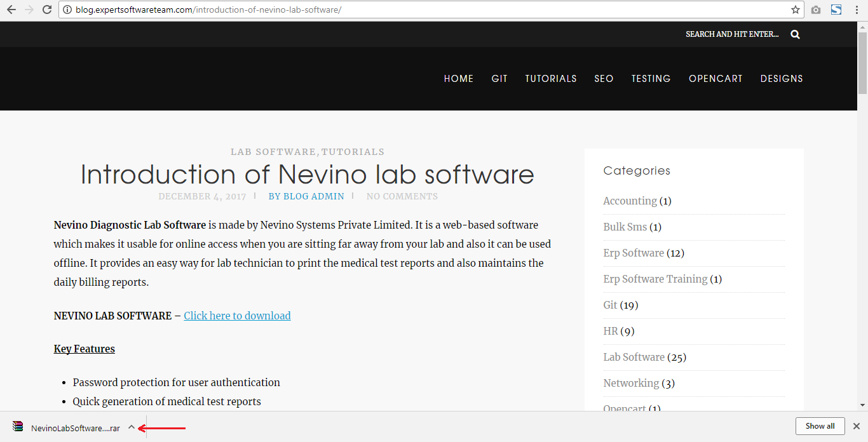Open the TUTORIALS menu item
Viewport: 868px width, 442px height.
coord(550,79)
